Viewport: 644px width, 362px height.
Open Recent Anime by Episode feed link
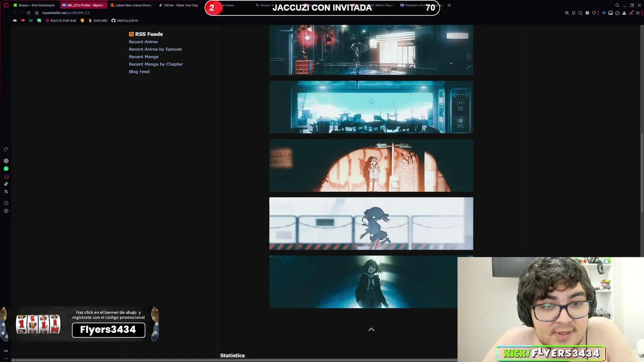[x=155, y=49]
